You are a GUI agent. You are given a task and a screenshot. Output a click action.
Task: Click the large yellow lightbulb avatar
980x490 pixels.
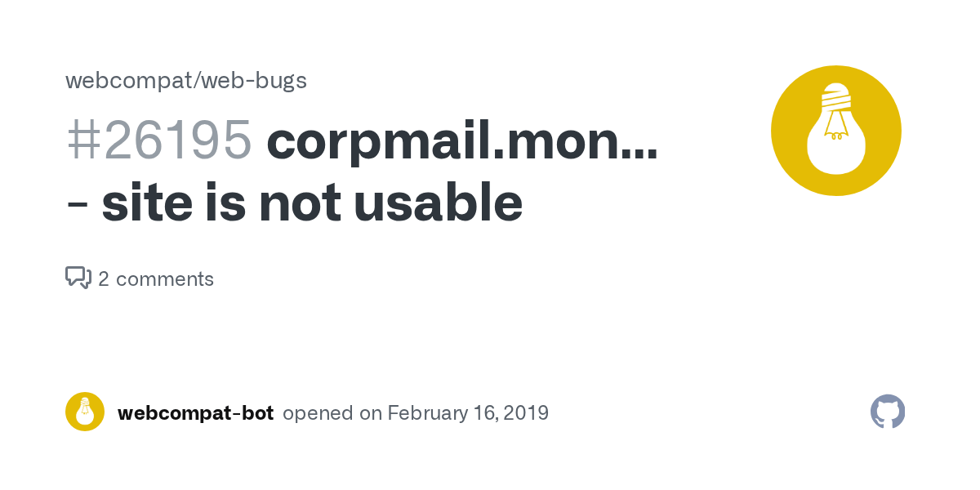click(x=835, y=131)
